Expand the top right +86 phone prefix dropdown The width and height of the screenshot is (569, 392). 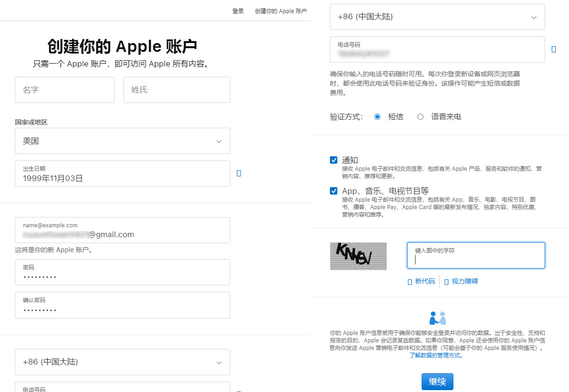tap(437, 17)
